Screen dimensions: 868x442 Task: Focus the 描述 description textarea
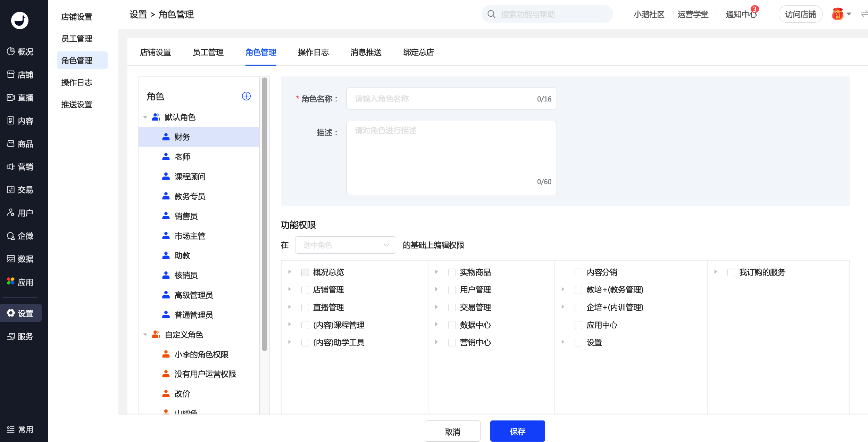(451, 158)
